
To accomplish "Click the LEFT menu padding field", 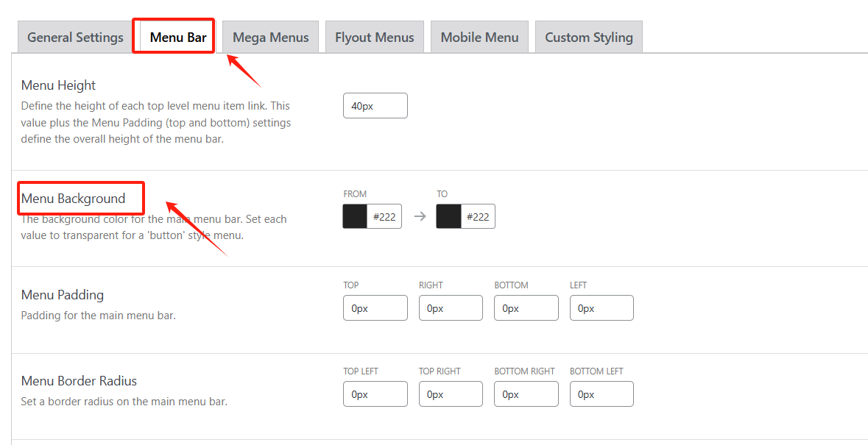I will pyautogui.click(x=601, y=307).
